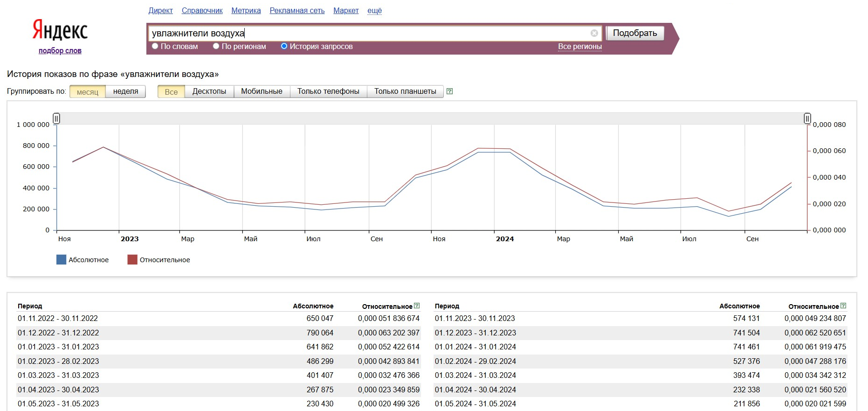
Task: Select the По регионам radio button
Action: pos(216,46)
